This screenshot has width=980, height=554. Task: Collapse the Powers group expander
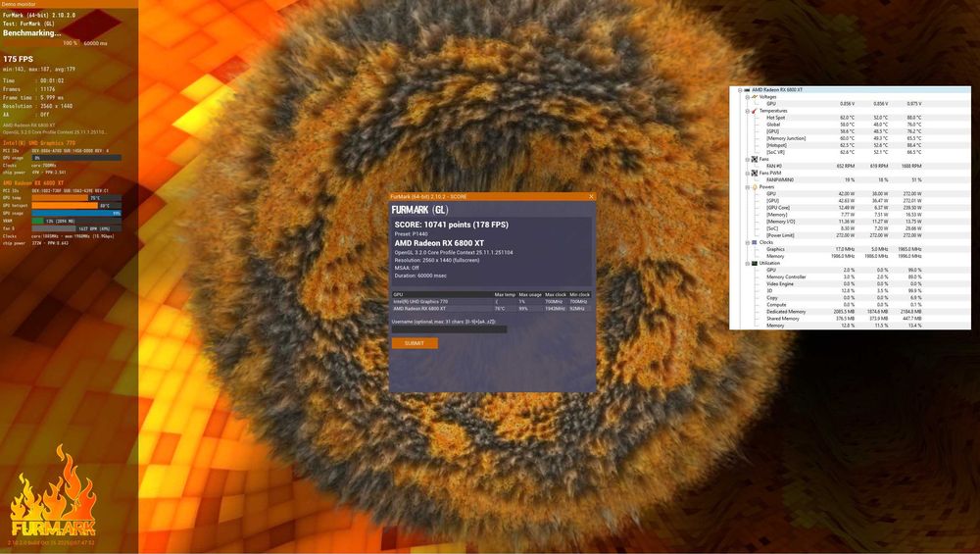click(x=748, y=187)
